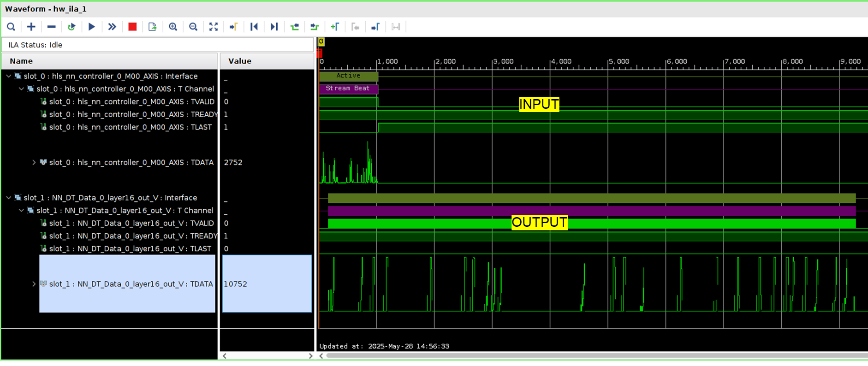868x366 pixels.
Task: Select the slot_0 TVALID signal row
Action: point(131,102)
